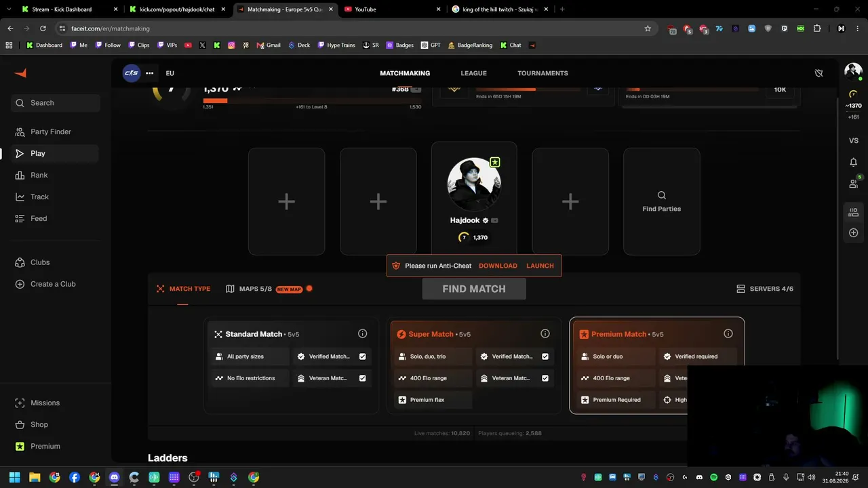The image size is (868, 488).
Task: Reload the page
Action: [43, 28]
